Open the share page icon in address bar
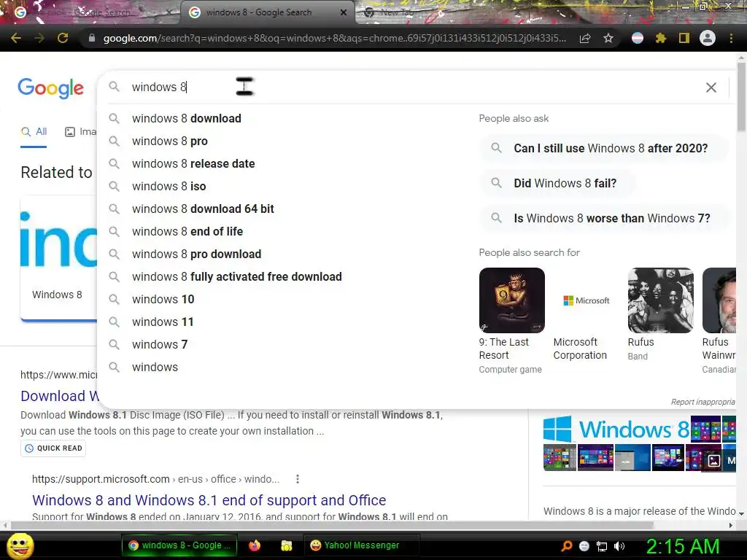 (x=585, y=38)
